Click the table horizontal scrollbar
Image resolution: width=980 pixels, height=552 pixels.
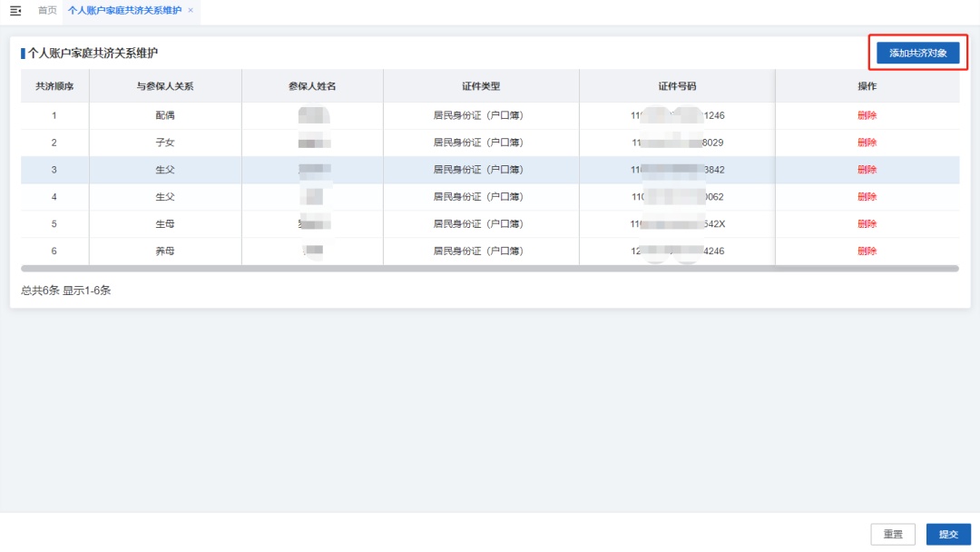tap(489, 269)
